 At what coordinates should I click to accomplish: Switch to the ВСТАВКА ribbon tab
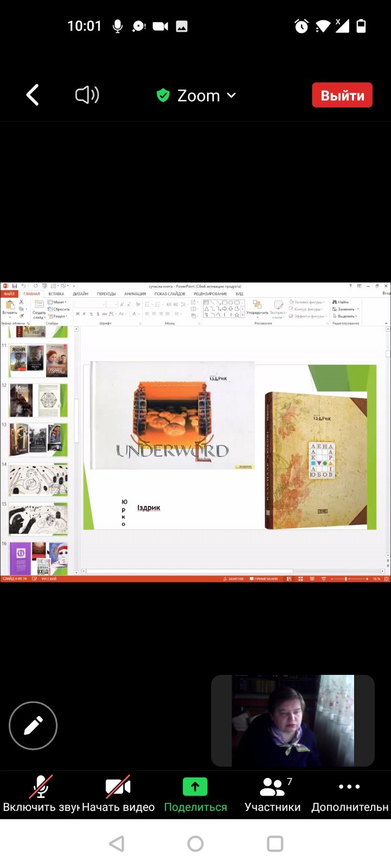click(56, 294)
